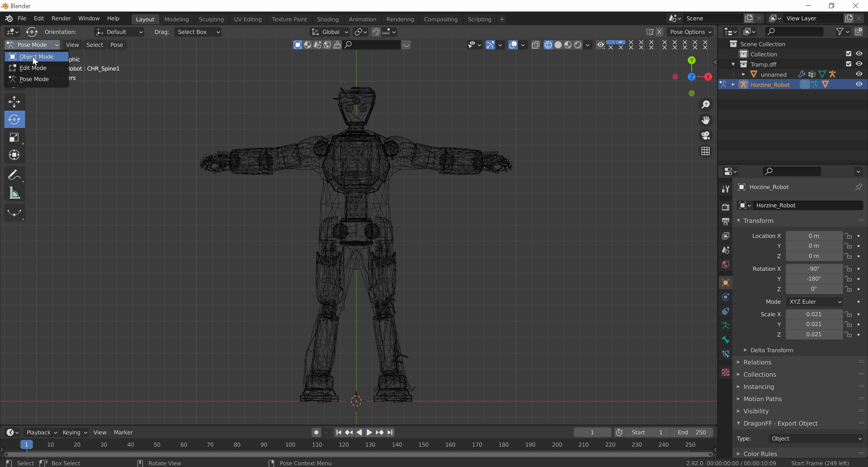
Task: Open the XYZ Euler rotation mode dropdown
Action: click(814, 302)
